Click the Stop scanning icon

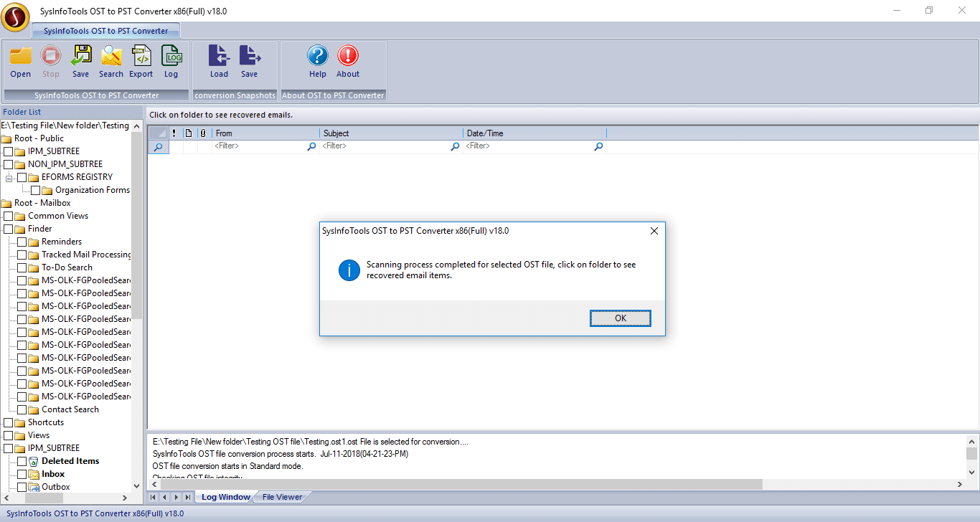click(x=51, y=55)
